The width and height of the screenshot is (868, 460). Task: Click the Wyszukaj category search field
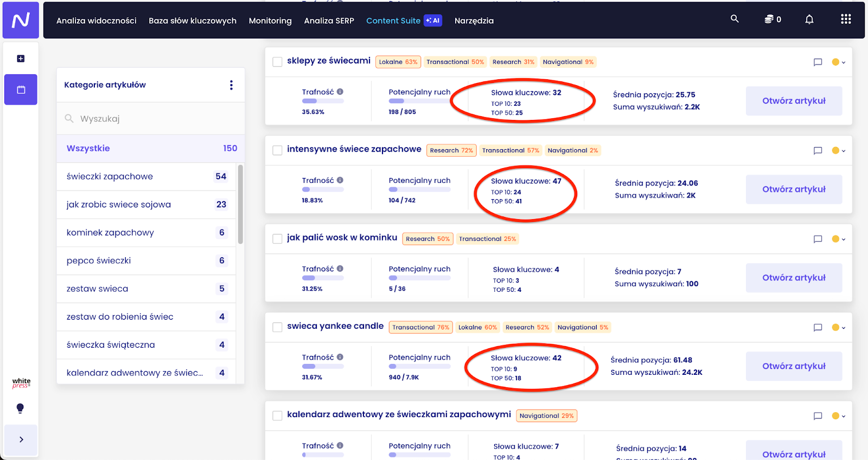coord(152,118)
